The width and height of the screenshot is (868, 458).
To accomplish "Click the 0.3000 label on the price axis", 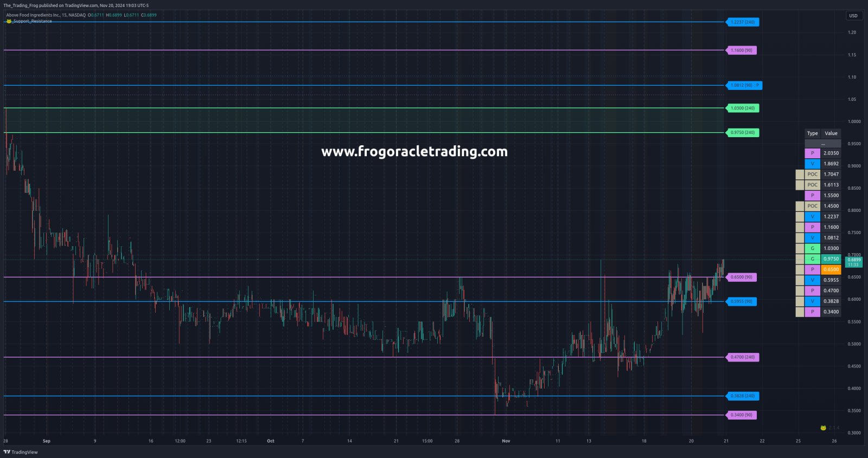I will (854, 433).
